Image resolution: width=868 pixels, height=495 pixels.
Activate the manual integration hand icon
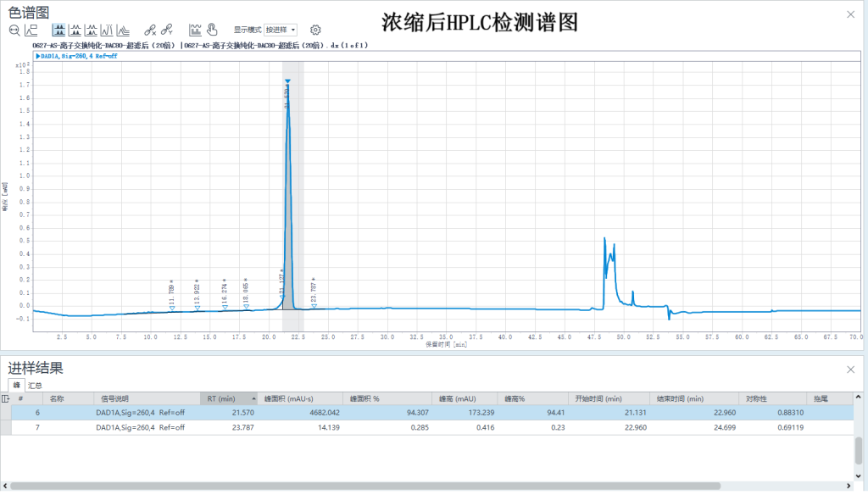212,30
